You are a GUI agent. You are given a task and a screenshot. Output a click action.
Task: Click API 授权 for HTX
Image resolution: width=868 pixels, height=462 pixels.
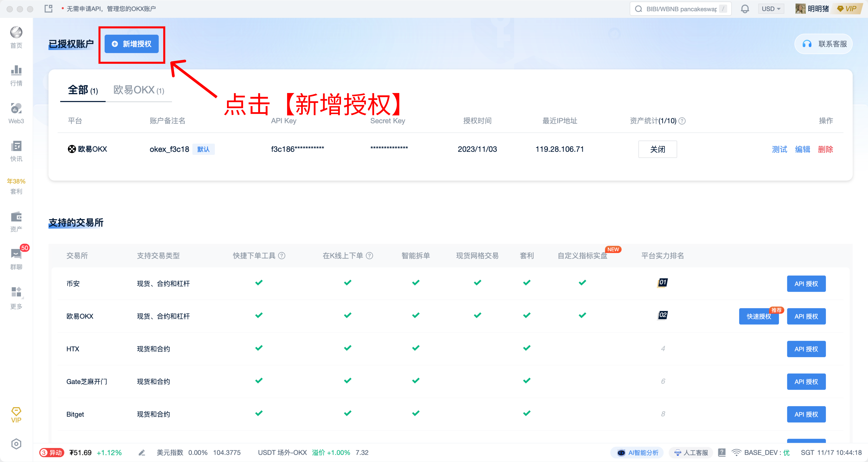pos(806,349)
